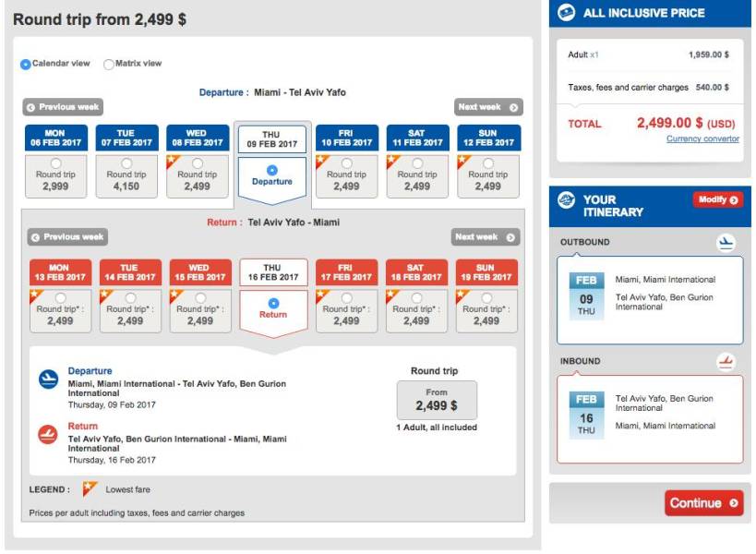This screenshot has height=554, width=756.
Task: Select Tue 07 Feb departure radio
Action: [x=126, y=163]
